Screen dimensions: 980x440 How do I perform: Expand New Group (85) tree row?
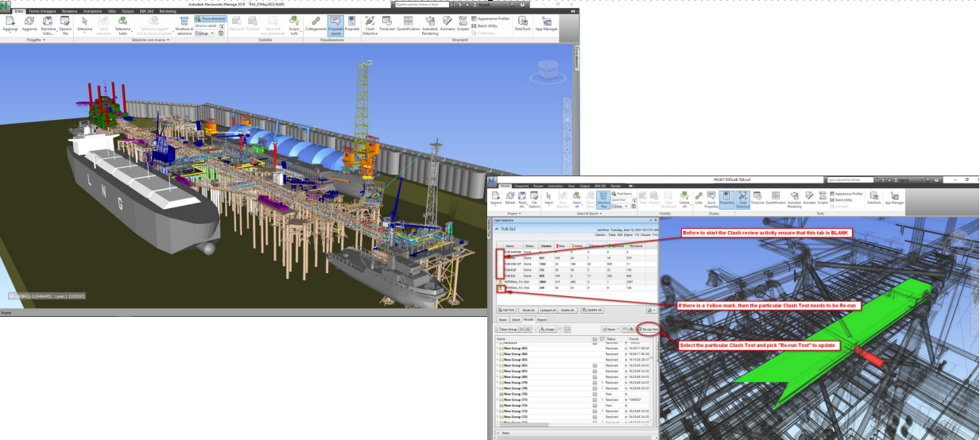click(498, 348)
